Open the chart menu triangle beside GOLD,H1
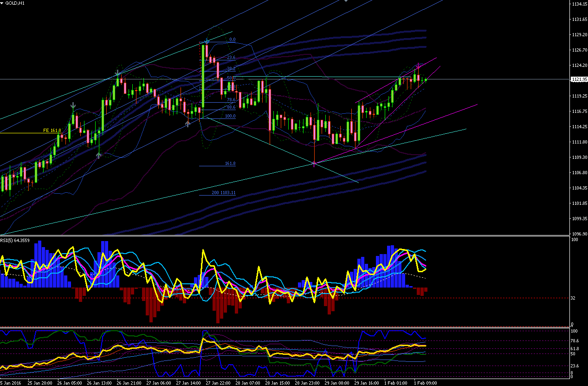588x386 pixels. (x=2, y=3)
